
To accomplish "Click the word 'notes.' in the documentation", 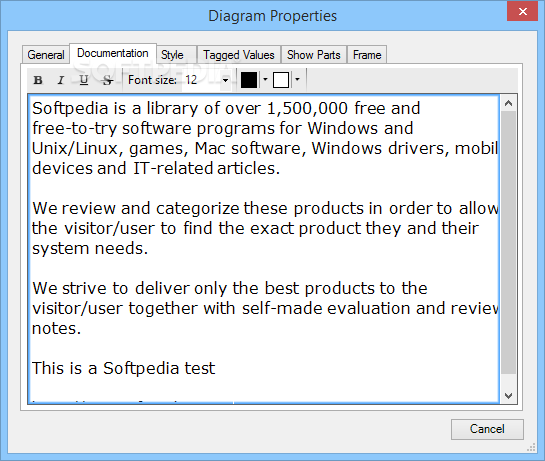I will [56, 329].
